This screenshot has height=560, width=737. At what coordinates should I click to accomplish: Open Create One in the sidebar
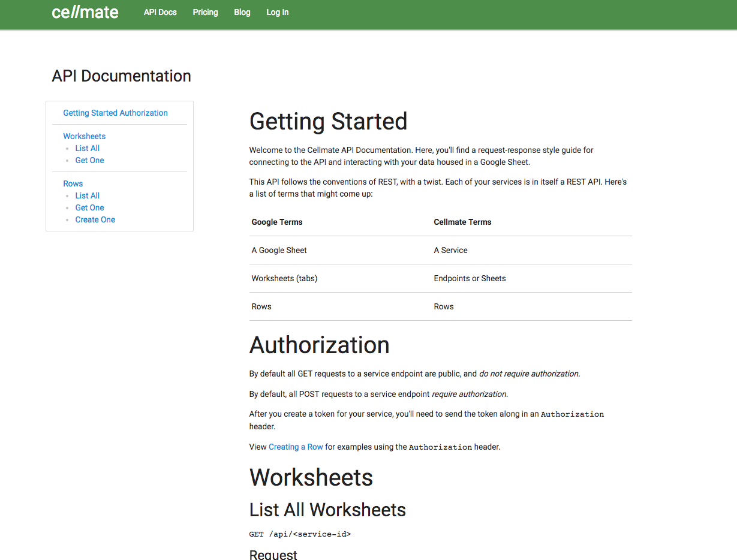(95, 219)
